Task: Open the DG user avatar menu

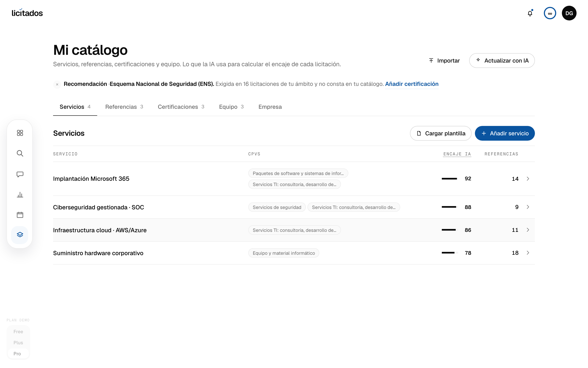Action: (569, 13)
